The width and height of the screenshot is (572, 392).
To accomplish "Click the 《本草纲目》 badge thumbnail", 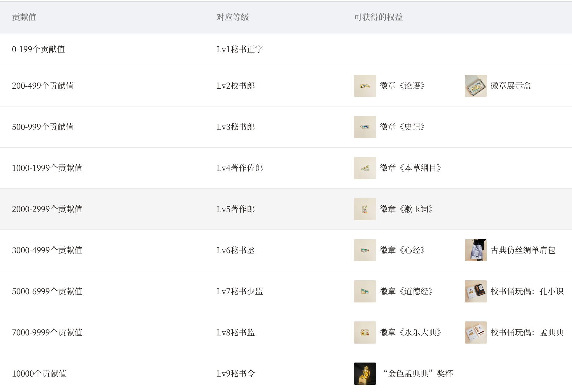I will tap(365, 168).
